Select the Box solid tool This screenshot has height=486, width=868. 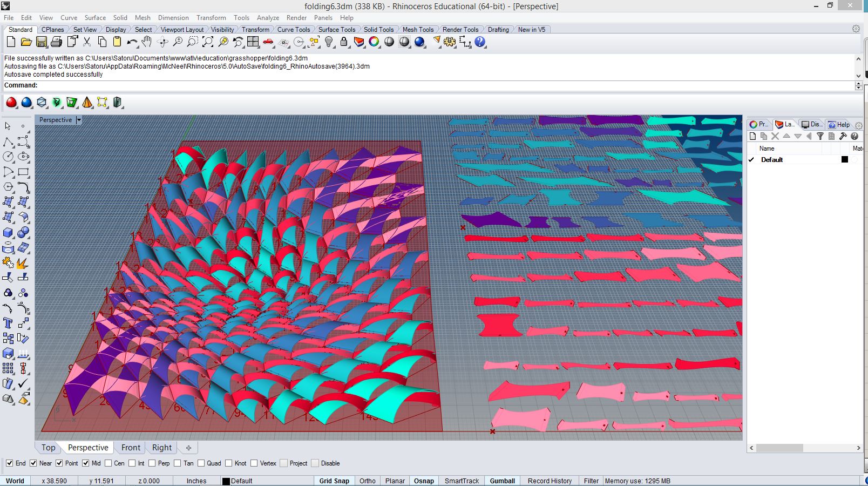(8, 232)
